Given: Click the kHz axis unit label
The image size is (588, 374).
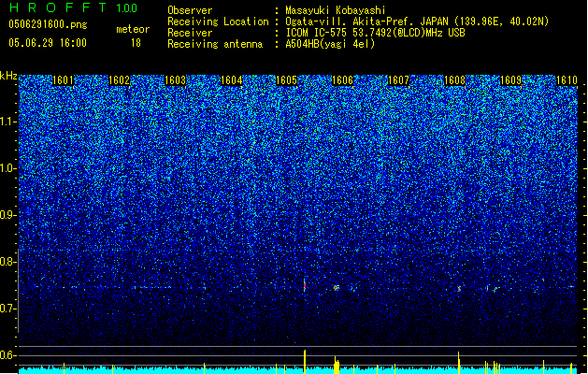Looking at the screenshot, I should click(x=8, y=76).
